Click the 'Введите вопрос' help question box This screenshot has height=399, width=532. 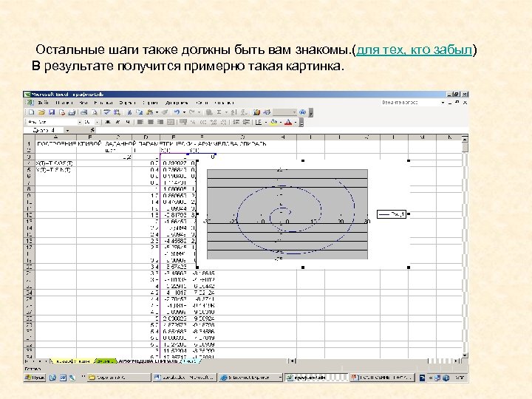[410, 103]
